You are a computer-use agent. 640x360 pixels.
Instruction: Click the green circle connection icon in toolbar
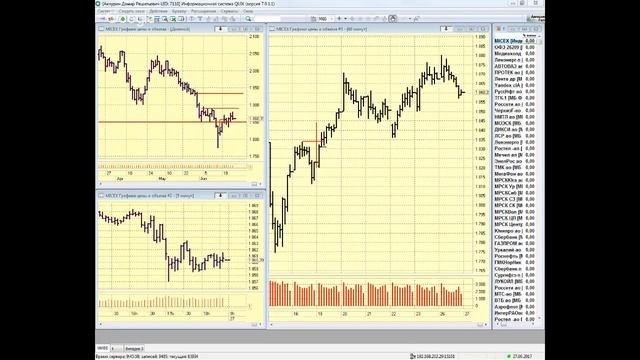pyautogui.click(x=122, y=19)
